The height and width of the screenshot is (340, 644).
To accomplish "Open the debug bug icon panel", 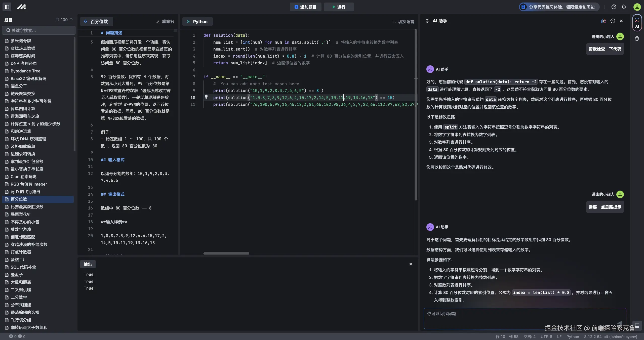I will tap(637, 39).
